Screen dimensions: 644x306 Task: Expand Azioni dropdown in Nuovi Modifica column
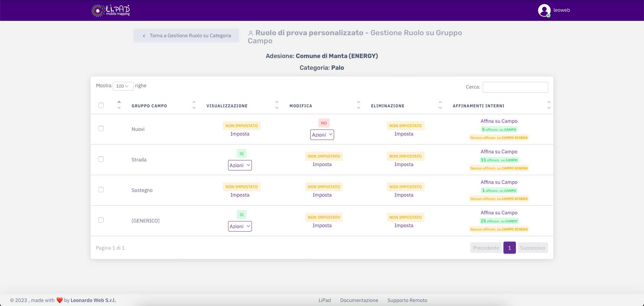click(322, 135)
